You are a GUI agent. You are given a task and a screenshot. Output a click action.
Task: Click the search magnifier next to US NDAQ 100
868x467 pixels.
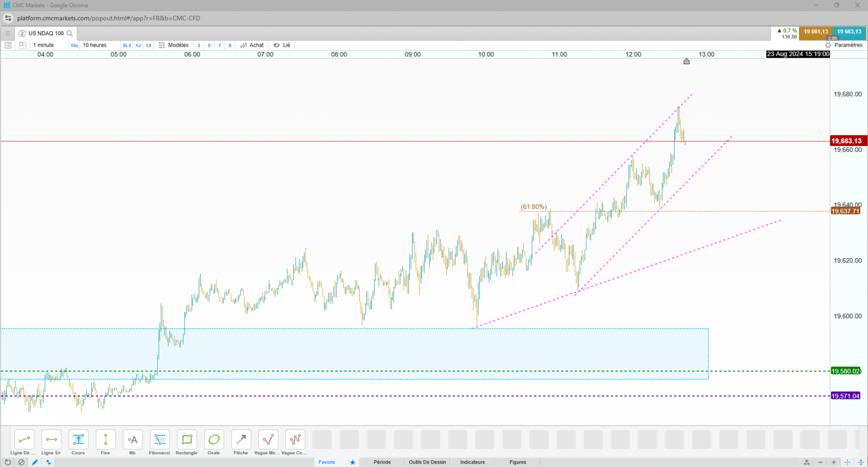(69, 33)
